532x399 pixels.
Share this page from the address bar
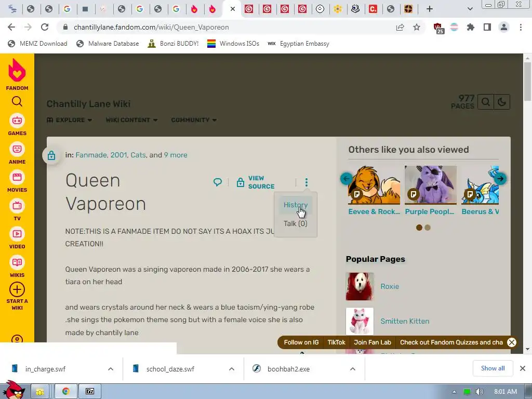(x=400, y=27)
